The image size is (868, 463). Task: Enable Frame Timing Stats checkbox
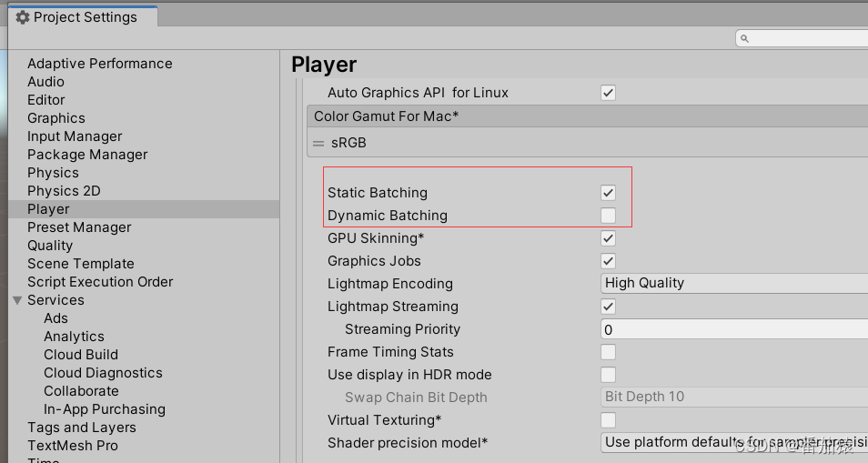pos(608,352)
